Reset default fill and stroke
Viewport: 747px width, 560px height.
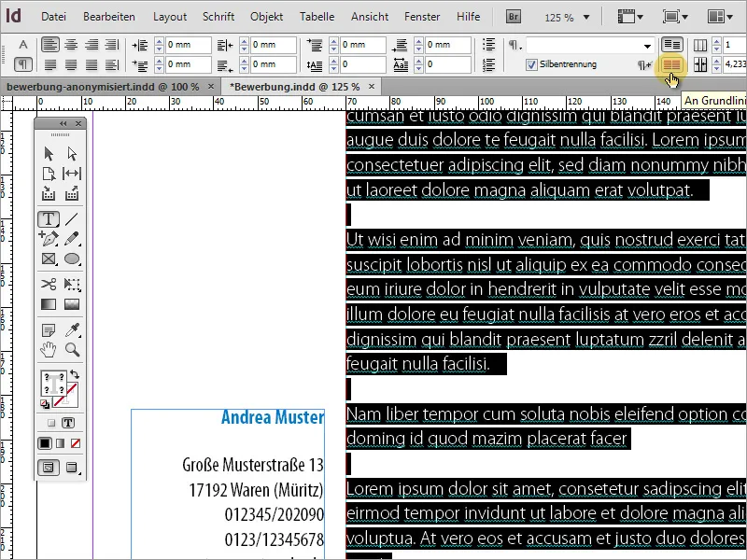(x=44, y=404)
